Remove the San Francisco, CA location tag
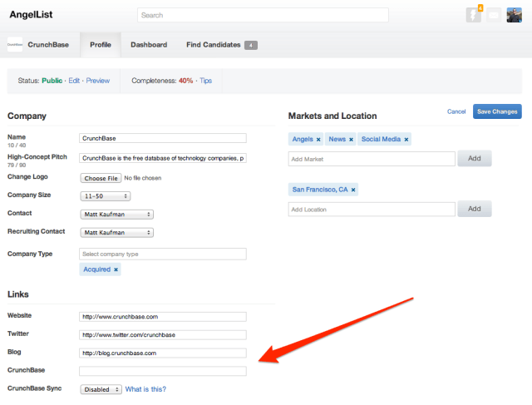This screenshot has height=405, width=532. click(x=353, y=190)
